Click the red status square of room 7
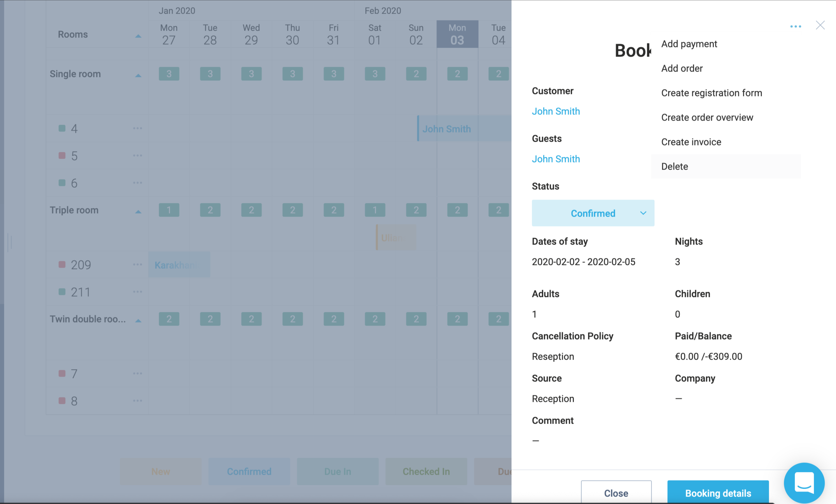 click(62, 373)
